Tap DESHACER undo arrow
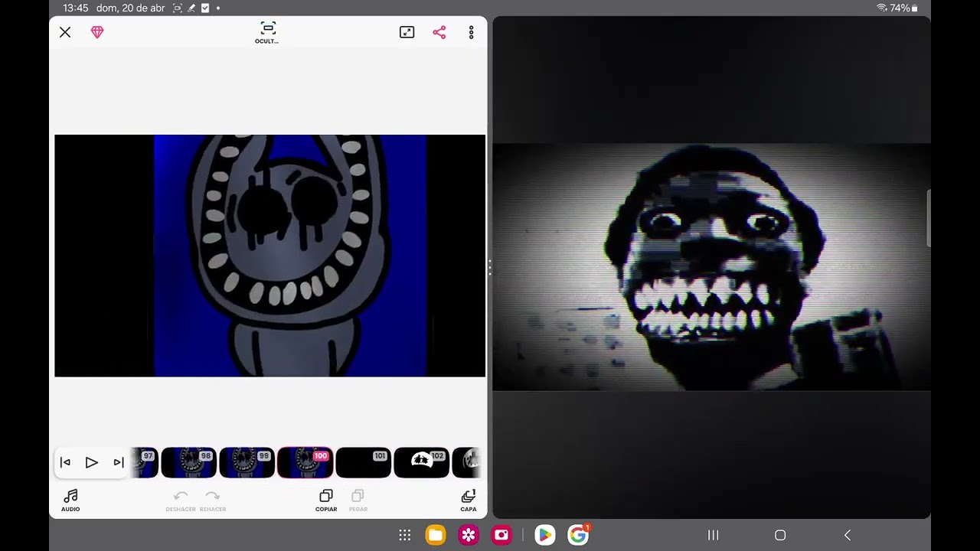This screenshot has height=551, width=980. (x=181, y=501)
